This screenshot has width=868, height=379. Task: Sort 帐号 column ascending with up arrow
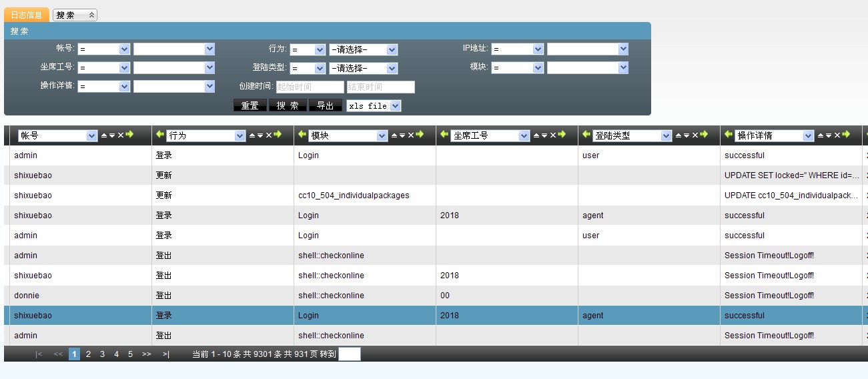103,135
